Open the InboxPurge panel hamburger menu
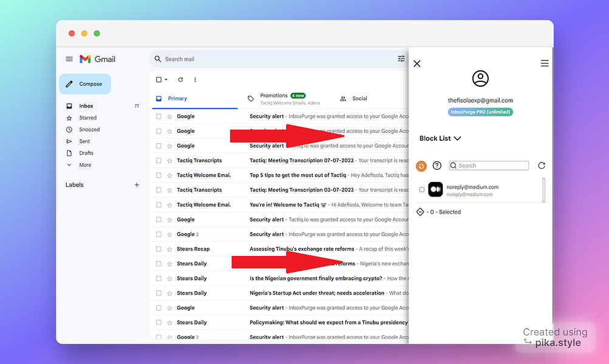609x364 pixels. coord(545,63)
